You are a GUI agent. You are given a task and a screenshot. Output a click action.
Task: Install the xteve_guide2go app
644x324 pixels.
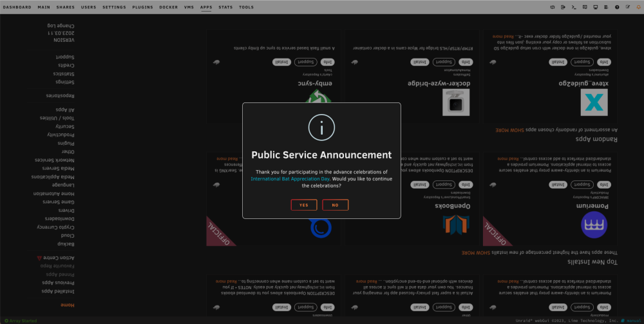pyautogui.click(x=558, y=62)
